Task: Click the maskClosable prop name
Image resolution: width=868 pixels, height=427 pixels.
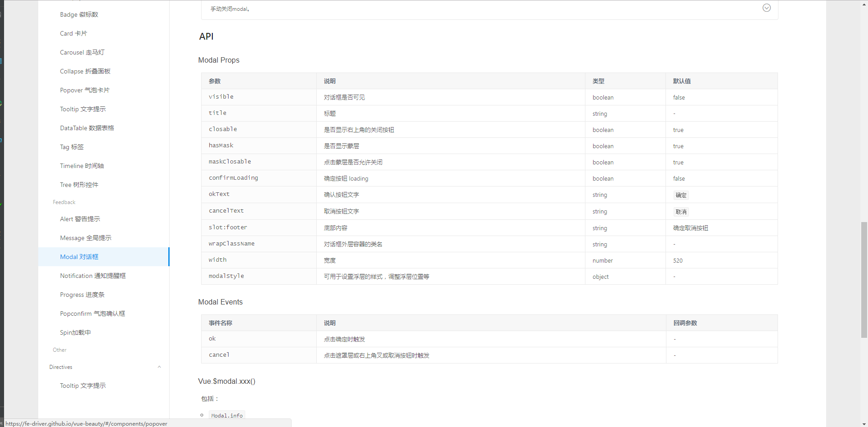Action: pyautogui.click(x=230, y=162)
